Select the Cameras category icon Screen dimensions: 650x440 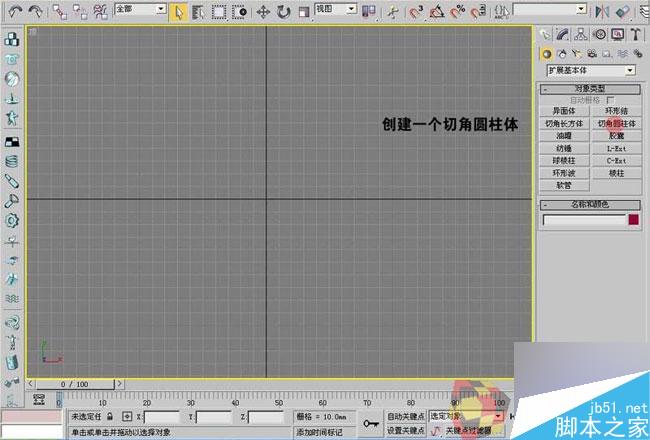coord(592,54)
